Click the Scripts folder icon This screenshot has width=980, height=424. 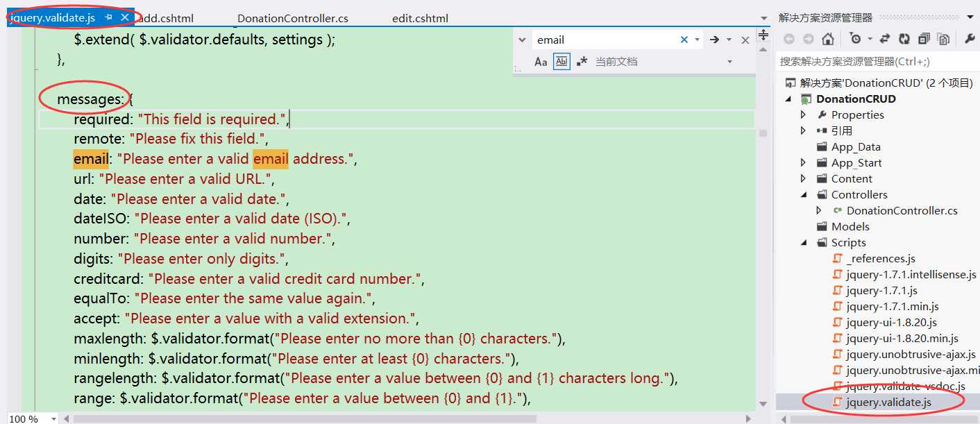pos(822,242)
